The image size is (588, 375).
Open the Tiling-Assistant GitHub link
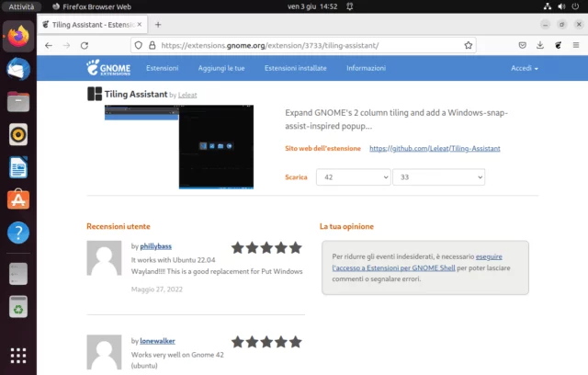click(435, 148)
